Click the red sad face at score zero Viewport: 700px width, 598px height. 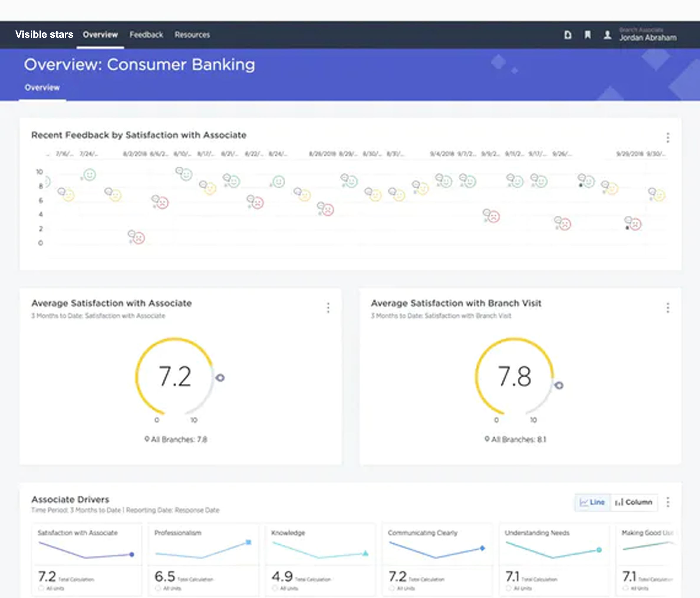tap(139, 238)
